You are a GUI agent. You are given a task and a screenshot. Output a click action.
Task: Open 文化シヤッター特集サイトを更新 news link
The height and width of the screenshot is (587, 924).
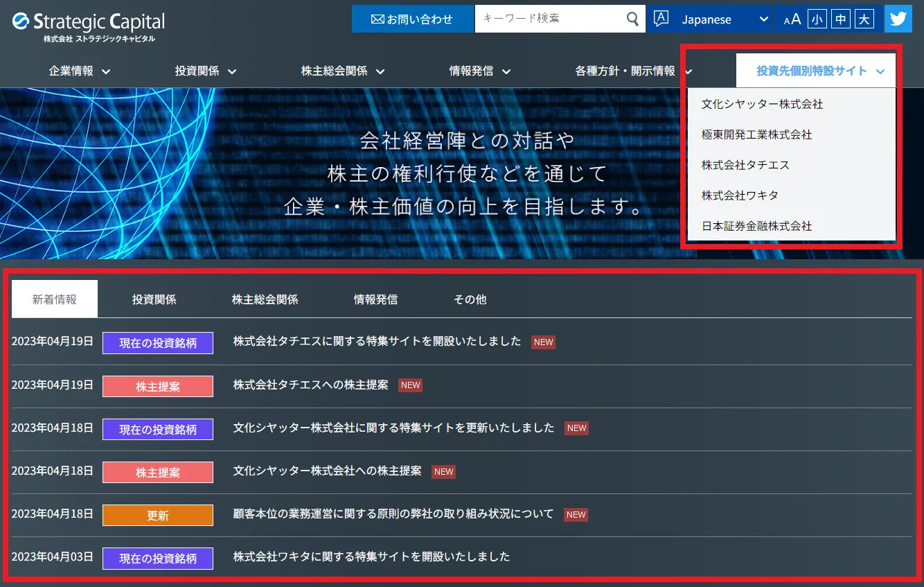click(393, 428)
